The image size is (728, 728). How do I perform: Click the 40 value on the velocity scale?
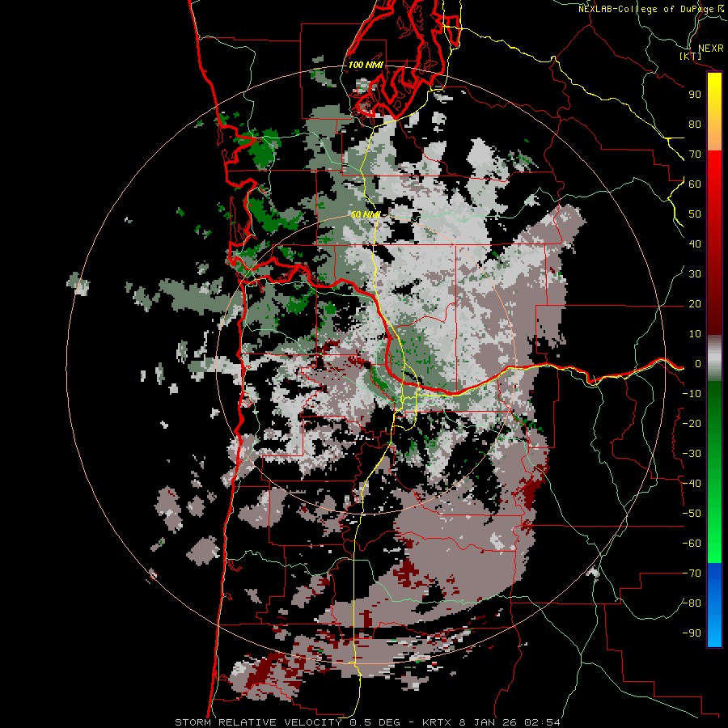(695, 244)
